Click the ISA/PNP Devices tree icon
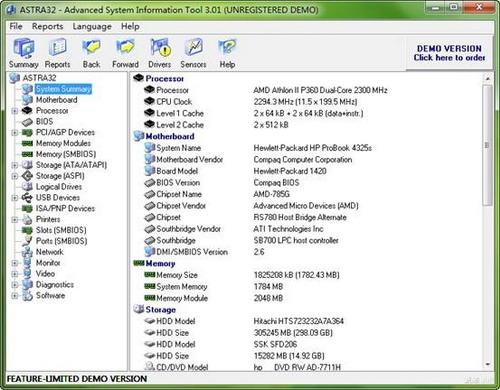The width and height of the screenshot is (500, 390). (x=27, y=209)
